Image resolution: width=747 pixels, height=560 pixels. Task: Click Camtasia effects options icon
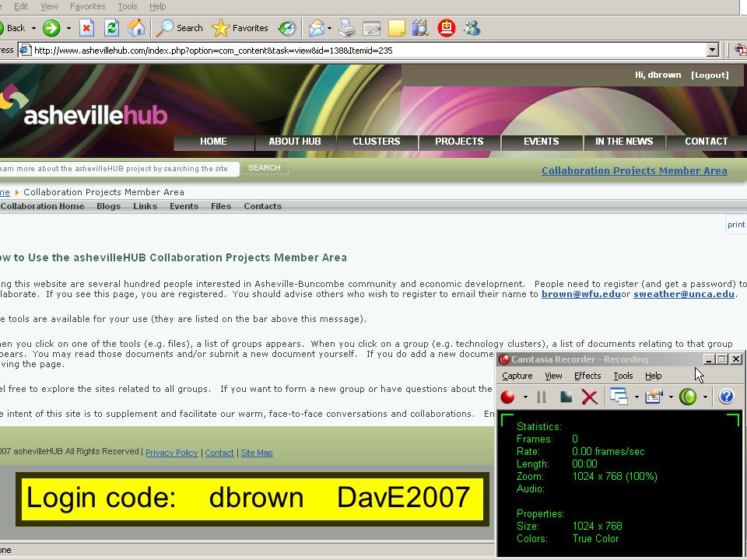pos(654,397)
